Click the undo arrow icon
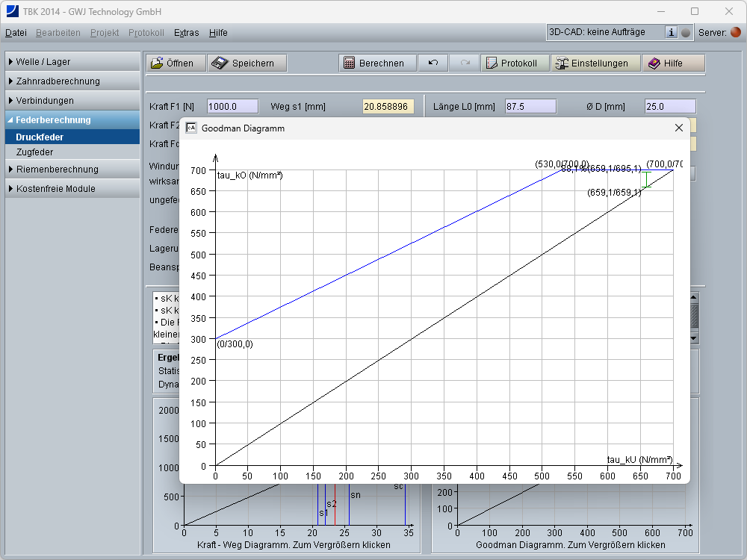 [433, 63]
